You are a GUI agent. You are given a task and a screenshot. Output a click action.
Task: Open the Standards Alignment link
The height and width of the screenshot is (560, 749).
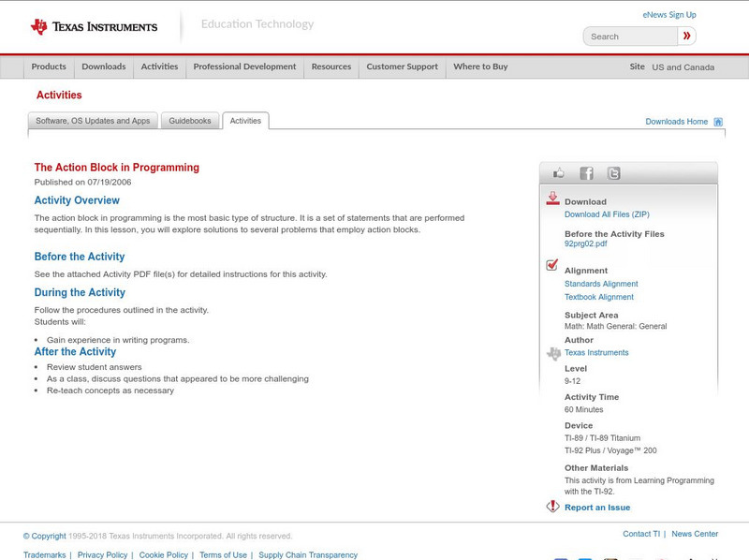[601, 284]
